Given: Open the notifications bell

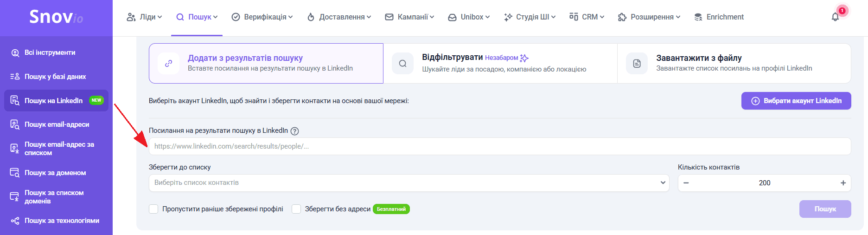Looking at the screenshot, I should (x=835, y=17).
